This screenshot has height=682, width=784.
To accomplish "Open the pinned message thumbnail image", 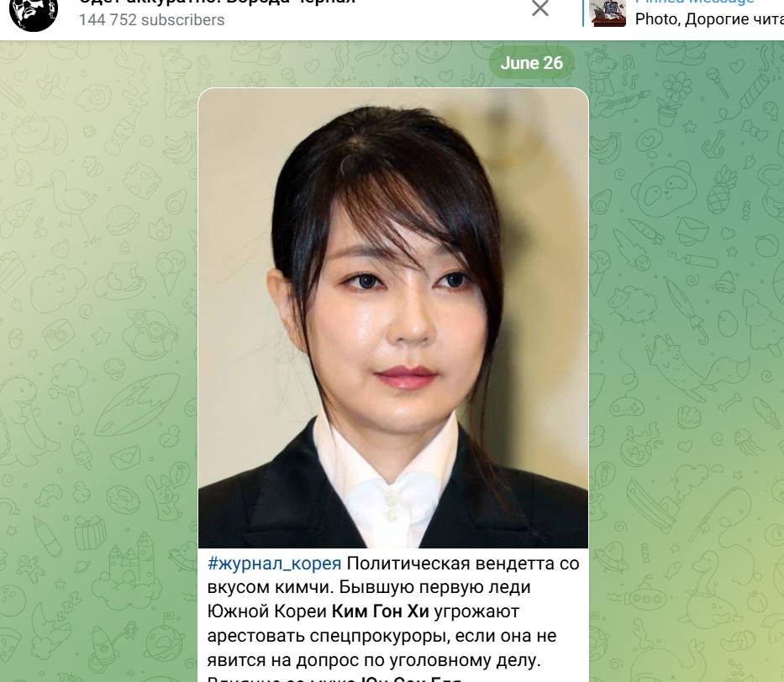I will pos(608,13).
